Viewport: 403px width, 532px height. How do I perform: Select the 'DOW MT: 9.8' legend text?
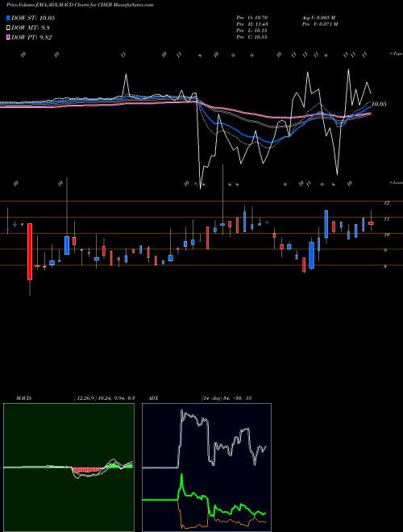(31, 28)
